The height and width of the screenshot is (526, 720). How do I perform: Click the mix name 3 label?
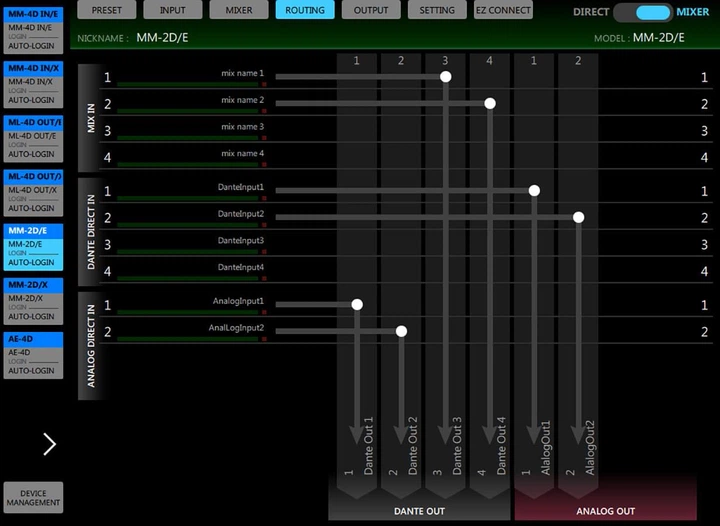242,127
